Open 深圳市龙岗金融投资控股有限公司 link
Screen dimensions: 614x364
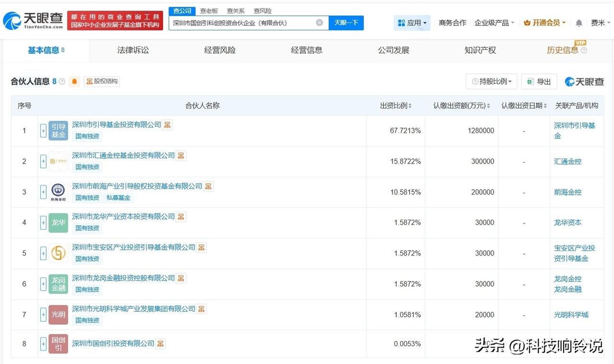click(123, 278)
